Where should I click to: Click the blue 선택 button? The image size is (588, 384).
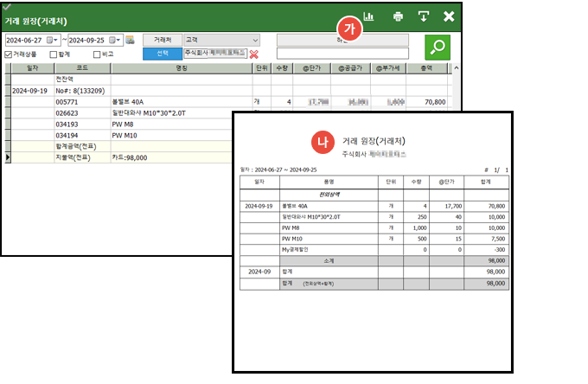(x=162, y=54)
